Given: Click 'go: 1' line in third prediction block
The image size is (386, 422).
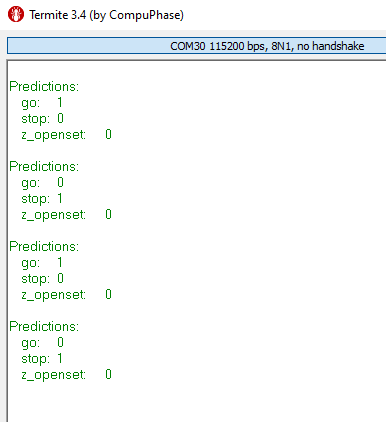Looking at the screenshot, I should 42,262.
